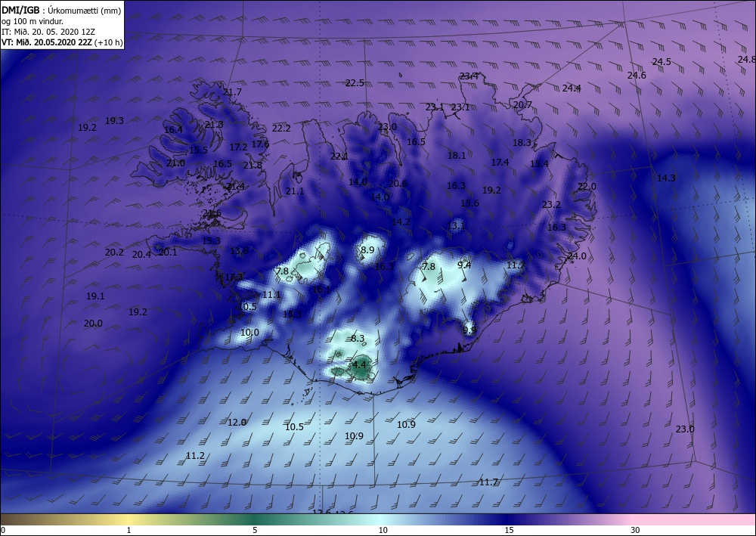Select the 12.0 value south of Iceland
Screen dimensions: 756x536
[x=237, y=422]
